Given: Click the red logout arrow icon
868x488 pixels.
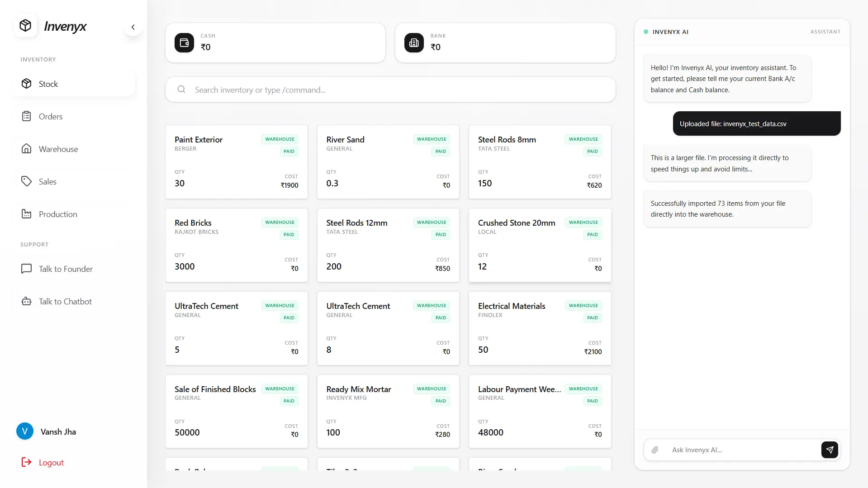Looking at the screenshot, I should point(27,462).
